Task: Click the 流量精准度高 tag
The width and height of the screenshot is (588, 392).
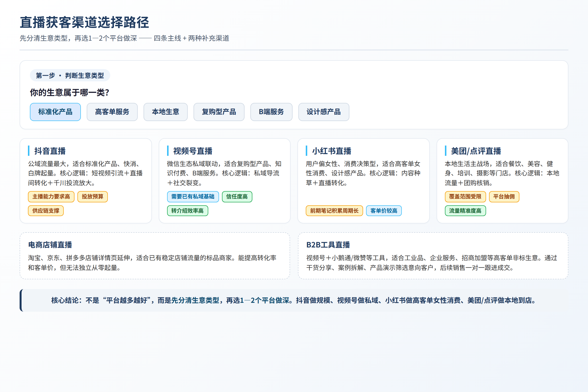Action: [465, 211]
